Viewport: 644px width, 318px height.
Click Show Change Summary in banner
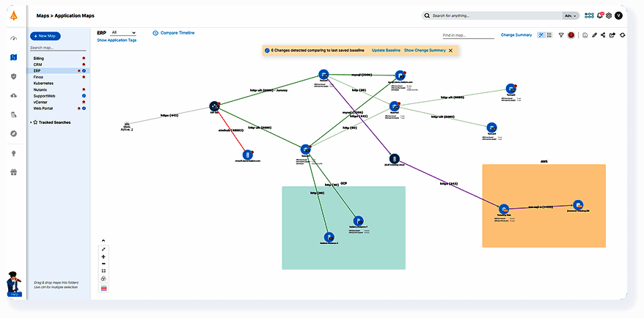click(x=425, y=51)
